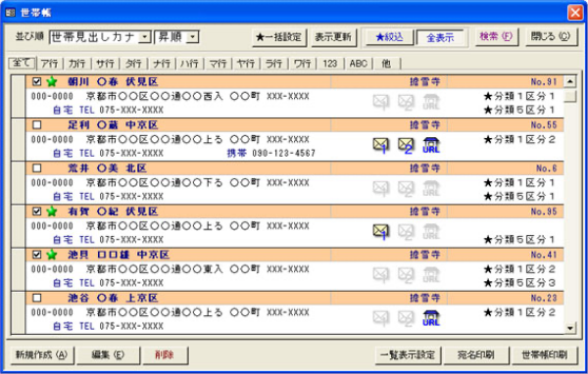This screenshot has width=588, height=374.
Task: Check the checkbox for 池谷 ○春
Action: (x=37, y=298)
